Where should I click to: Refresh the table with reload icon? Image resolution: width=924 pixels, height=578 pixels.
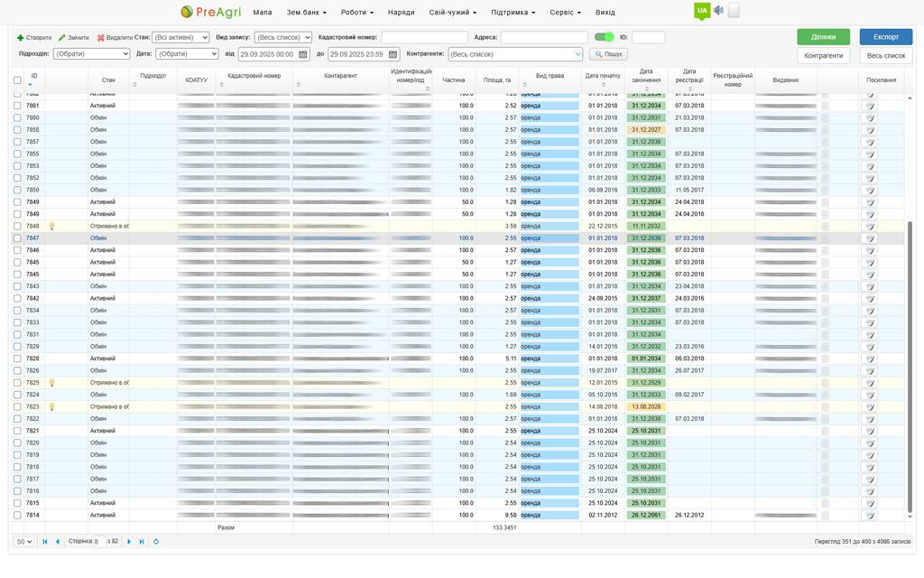click(x=156, y=541)
